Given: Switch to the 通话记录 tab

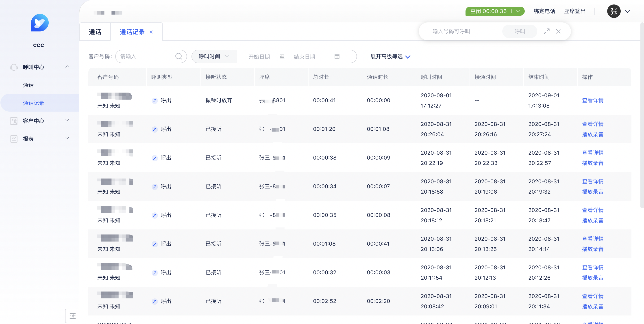Looking at the screenshot, I should point(132,32).
